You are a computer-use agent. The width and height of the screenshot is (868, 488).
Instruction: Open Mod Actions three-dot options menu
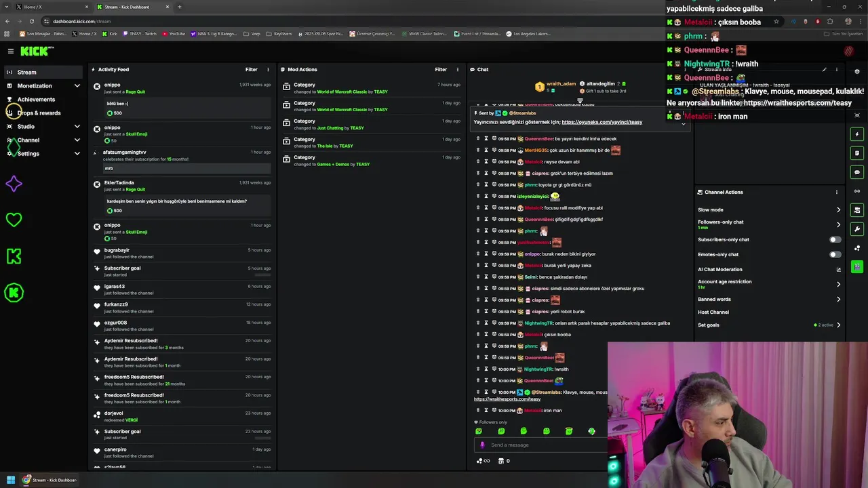(x=457, y=69)
